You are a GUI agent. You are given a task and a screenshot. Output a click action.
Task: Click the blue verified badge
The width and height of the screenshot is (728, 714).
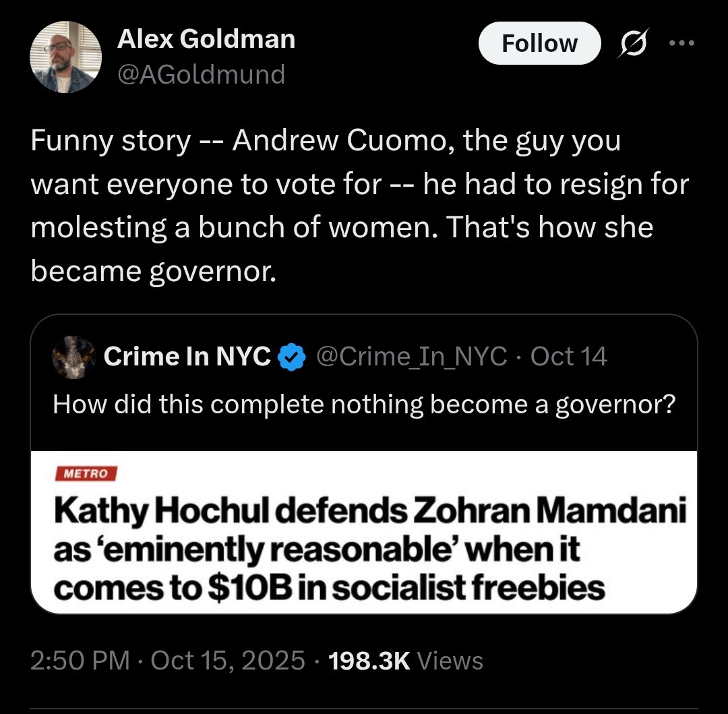pyautogui.click(x=292, y=357)
